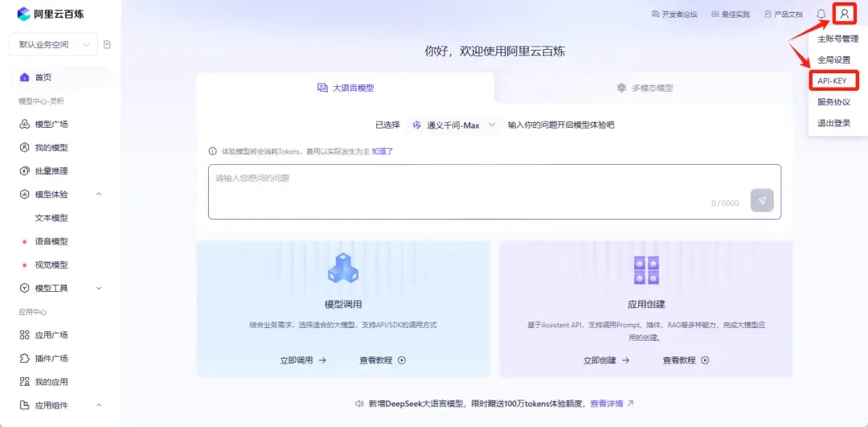Open 视觉模型 in sidebar

(51, 265)
